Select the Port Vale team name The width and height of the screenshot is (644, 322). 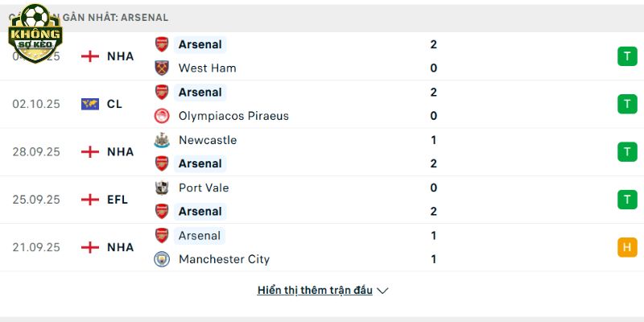204,188
